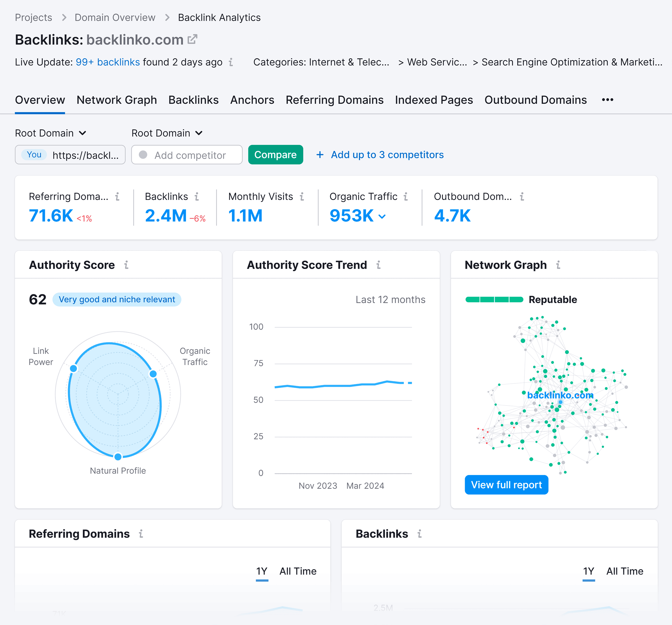Expand the 953K Organic Traffic dropdown

382,216
